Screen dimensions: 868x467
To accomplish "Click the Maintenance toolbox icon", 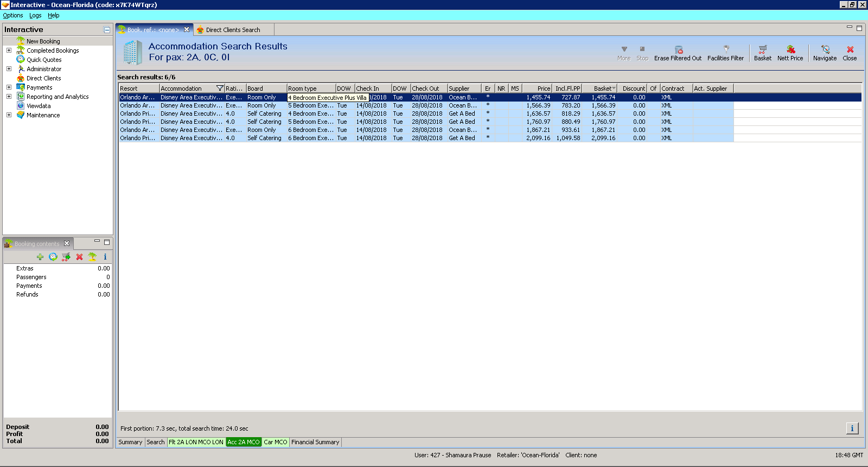I will point(21,115).
